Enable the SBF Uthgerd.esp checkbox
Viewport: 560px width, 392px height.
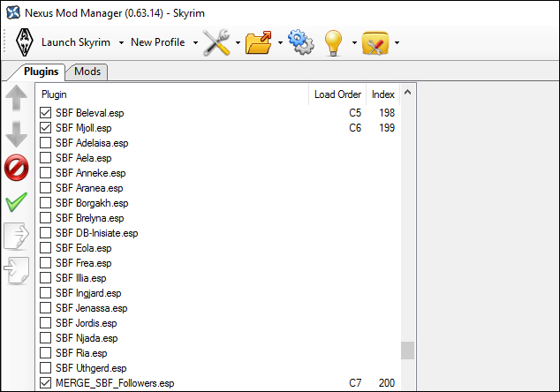[45, 368]
